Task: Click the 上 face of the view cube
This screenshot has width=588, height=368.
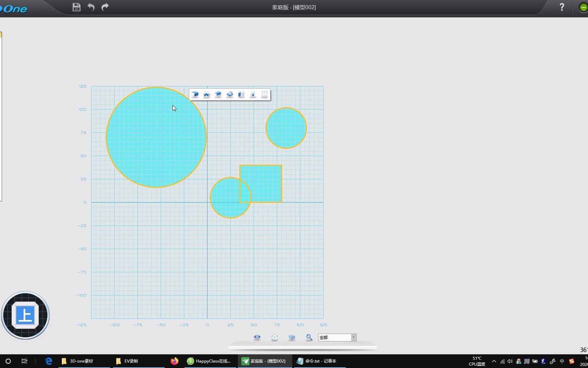Action: pyautogui.click(x=25, y=315)
